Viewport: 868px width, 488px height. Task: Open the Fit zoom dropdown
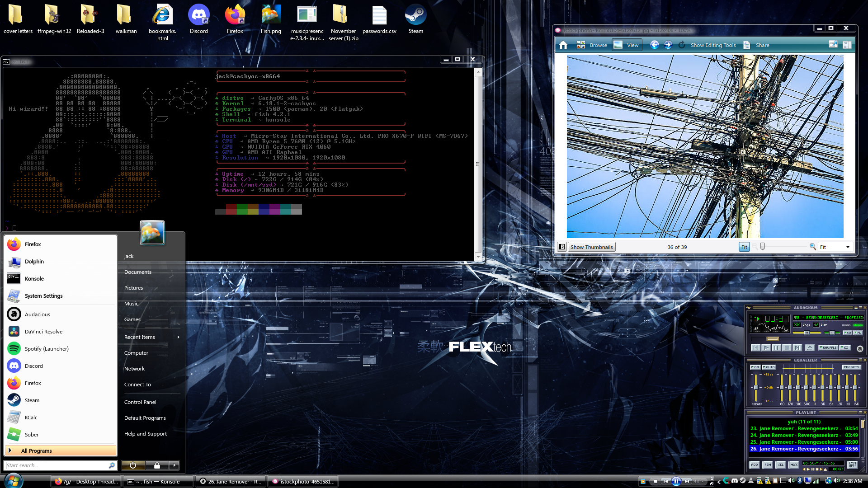pyautogui.click(x=835, y=247)
